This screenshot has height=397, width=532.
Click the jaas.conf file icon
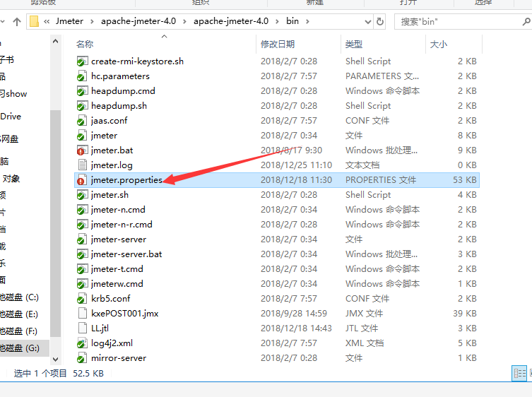pyautogui.click(x=82, y=121)
